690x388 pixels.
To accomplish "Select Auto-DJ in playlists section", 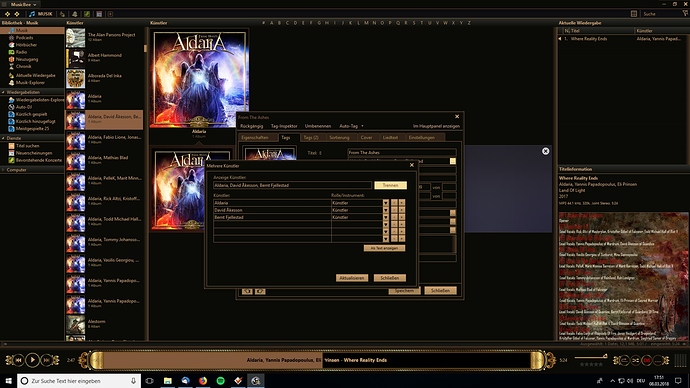I will coord(23,107).
